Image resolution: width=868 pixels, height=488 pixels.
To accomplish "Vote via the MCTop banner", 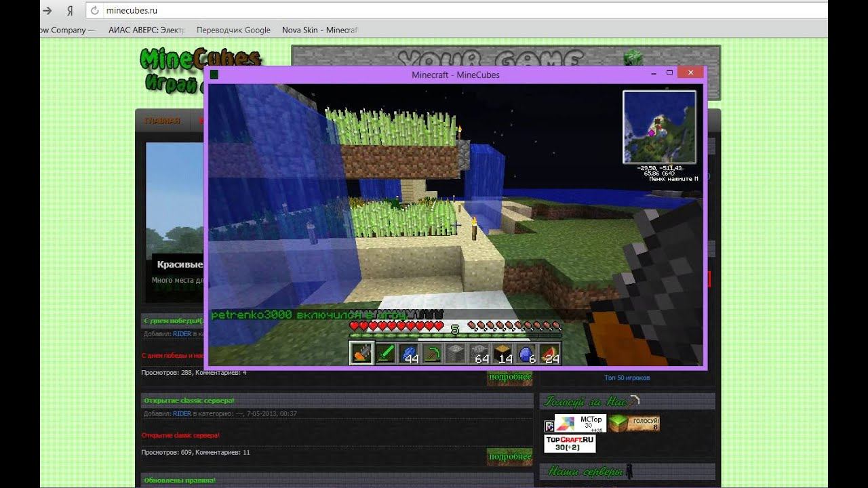I will 580,424.
